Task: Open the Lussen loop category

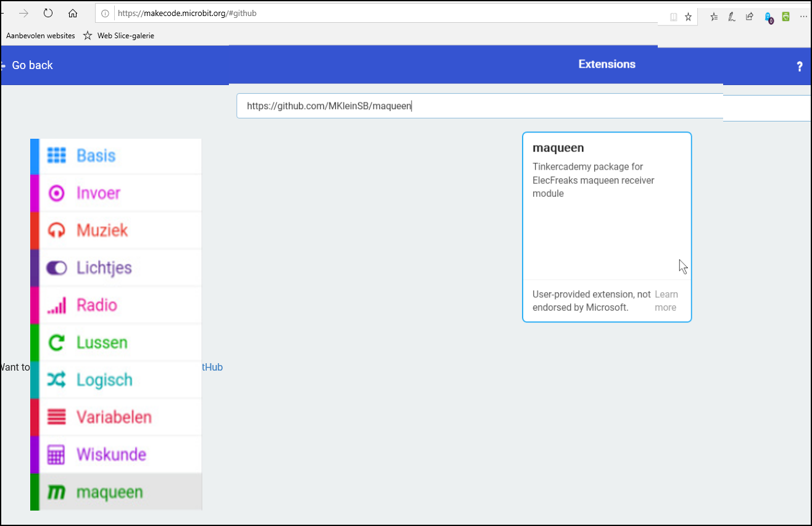Action: (116, 342)
